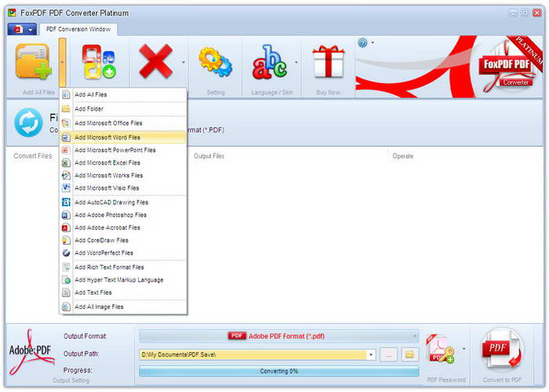
Task: Select Add Hyper Text Markup Language entry
Action: 123,280
